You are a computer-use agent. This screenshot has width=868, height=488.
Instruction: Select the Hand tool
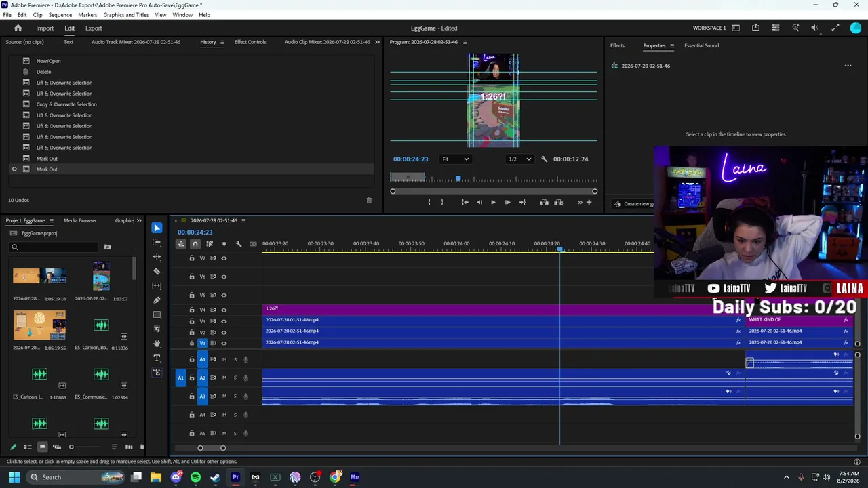pyautogui.click(x=157, y=344)
